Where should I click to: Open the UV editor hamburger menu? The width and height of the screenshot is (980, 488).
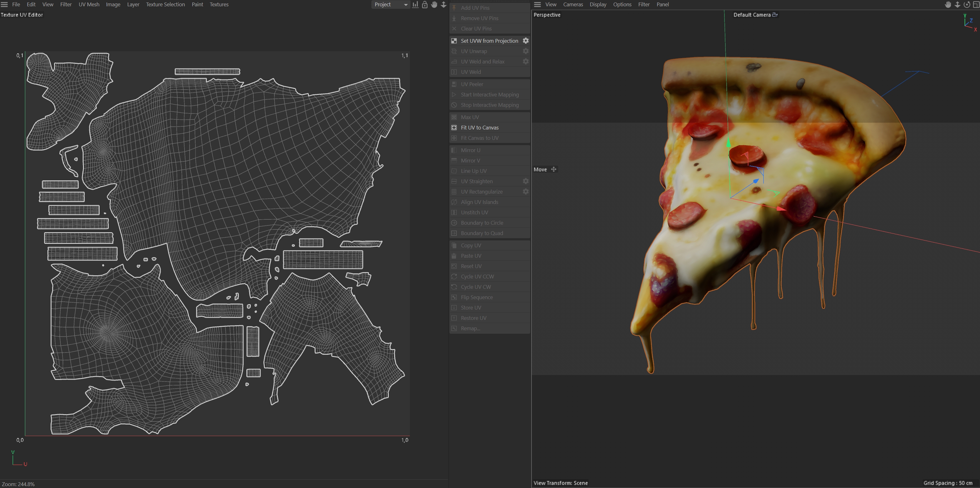[5, 5]
